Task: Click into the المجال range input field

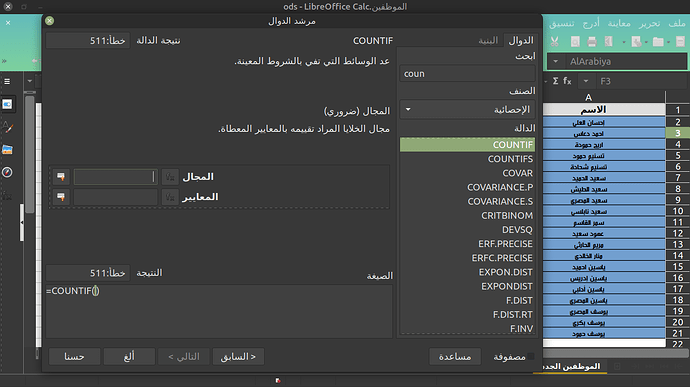Action: pos(115,177)
